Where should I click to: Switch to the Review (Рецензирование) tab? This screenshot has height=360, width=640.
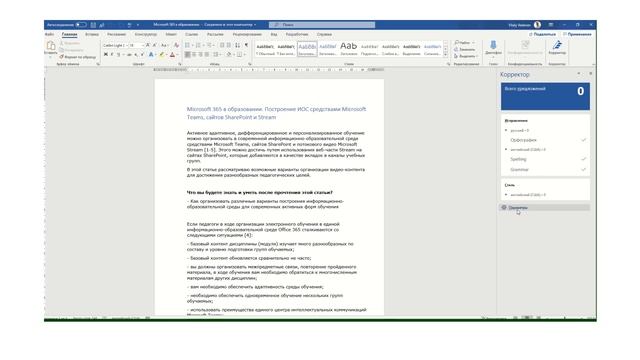click(x=247, y=35)
